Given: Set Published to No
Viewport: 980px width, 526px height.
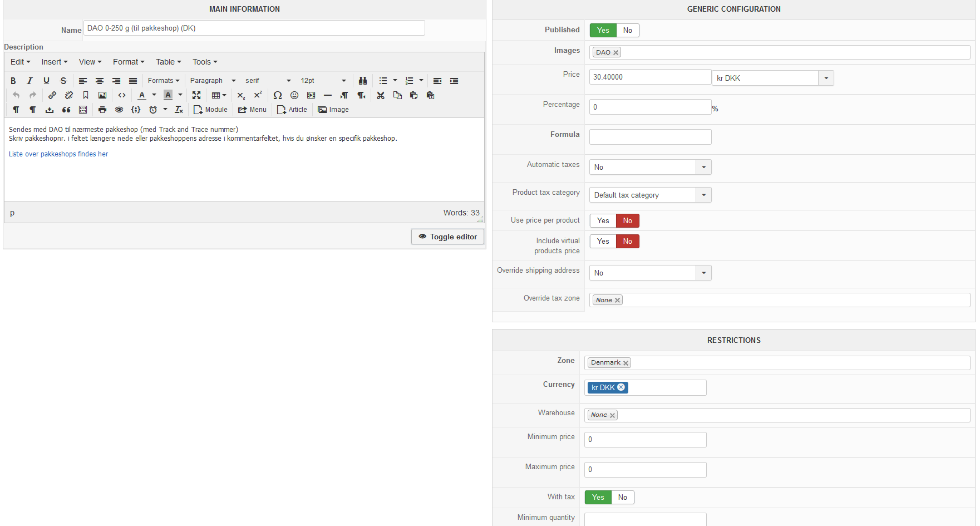Looking at the screenshot, I should (x=627, y=30).
